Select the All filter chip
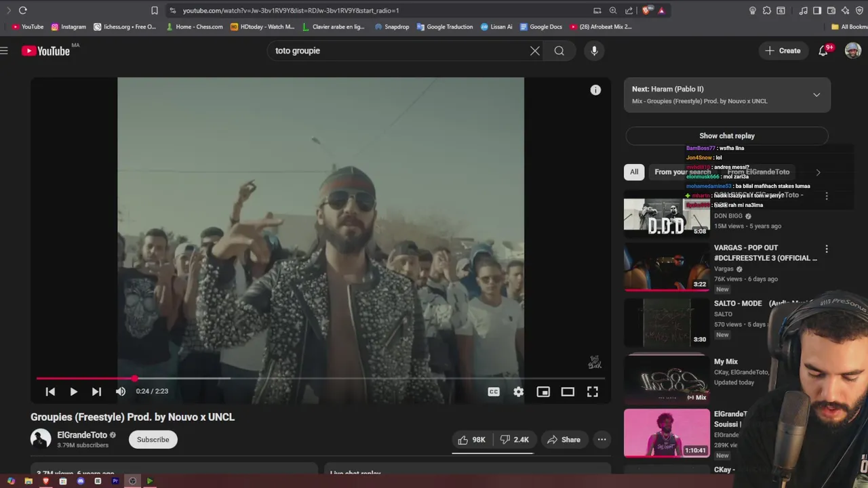Viewport: 868px width, 488px height. (634, 172)
